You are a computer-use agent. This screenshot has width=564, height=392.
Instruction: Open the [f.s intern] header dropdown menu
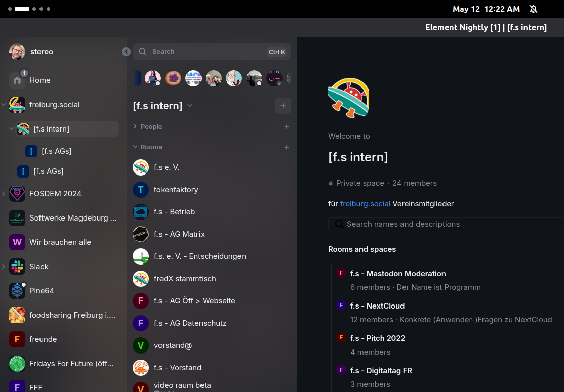click(190, 106)
